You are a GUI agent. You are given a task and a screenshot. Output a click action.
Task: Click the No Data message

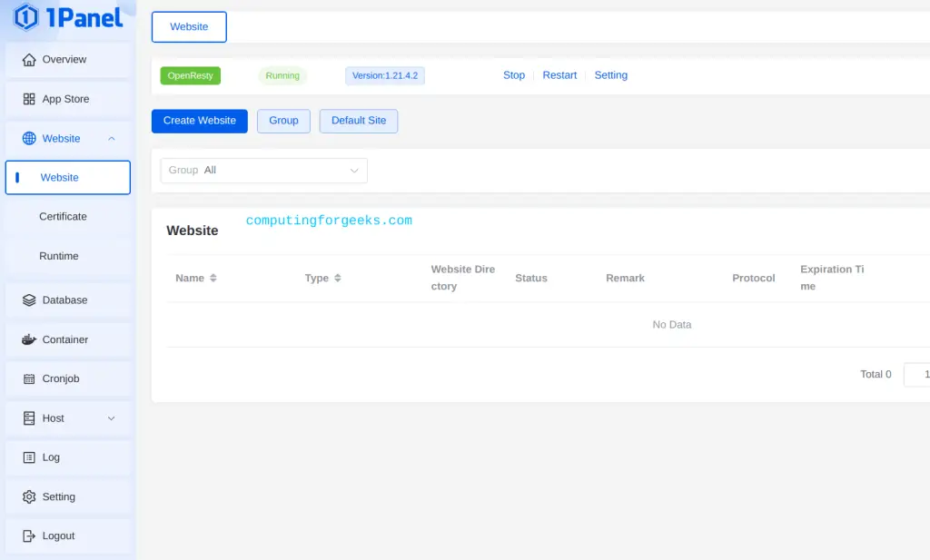[x=672, y=325]
